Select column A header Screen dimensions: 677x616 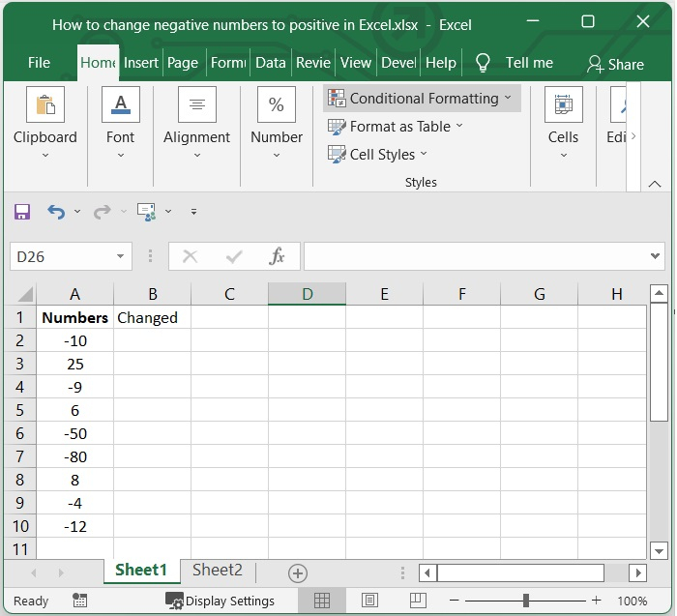[x=75, y=294]
